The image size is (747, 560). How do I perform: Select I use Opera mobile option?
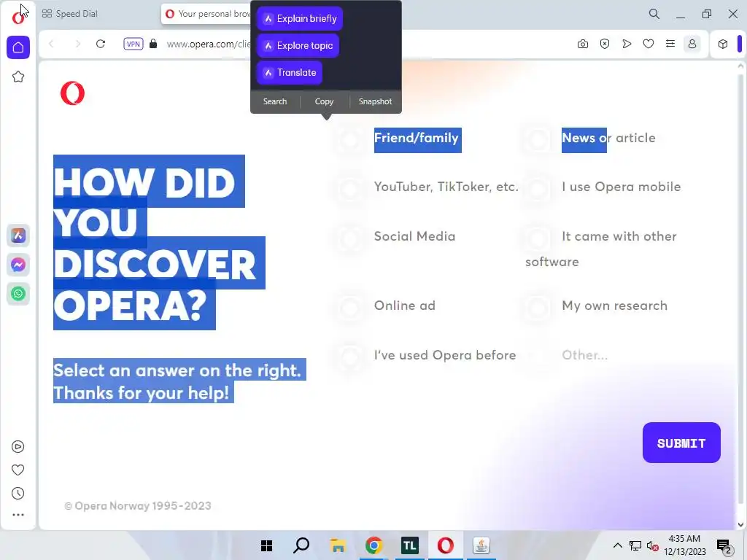(538, 188)
